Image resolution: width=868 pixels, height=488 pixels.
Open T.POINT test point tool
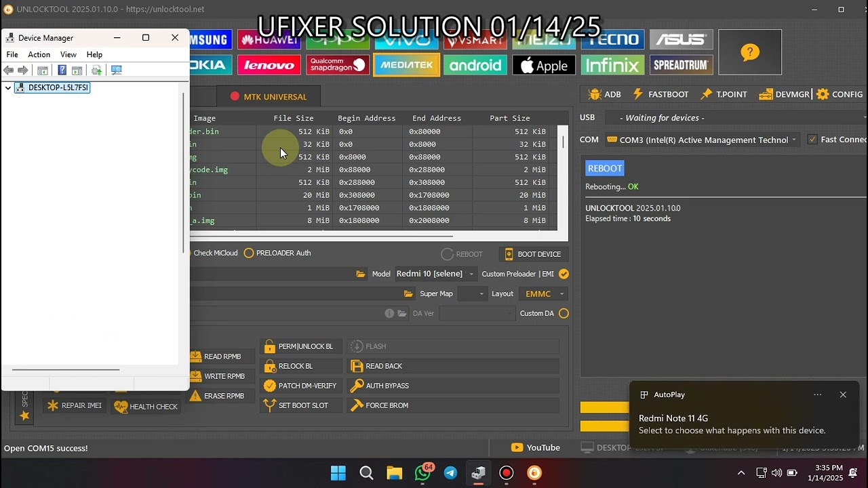[x=724, y=94]
